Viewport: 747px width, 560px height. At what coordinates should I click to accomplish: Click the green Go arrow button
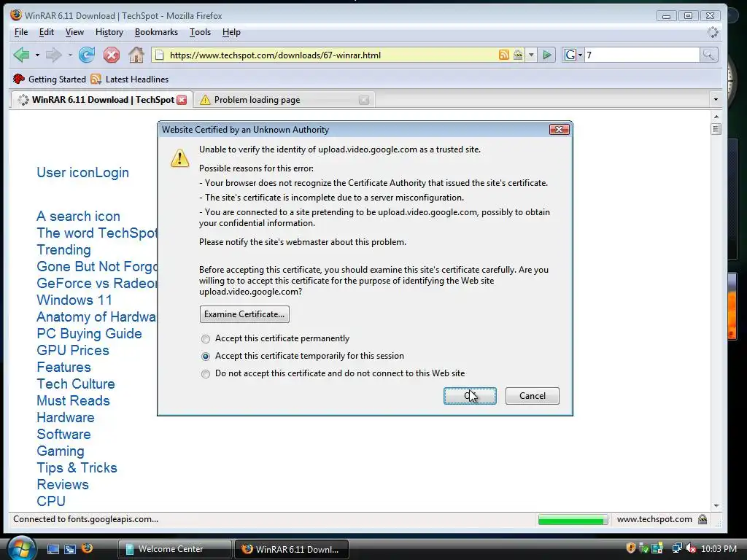click(547, 55)
